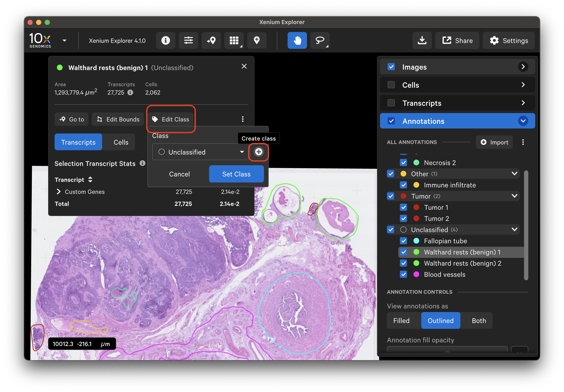Switch to the Cells tab
This screenshot has width=564, height=392.
pyautogui.click(x=121, y=142)
